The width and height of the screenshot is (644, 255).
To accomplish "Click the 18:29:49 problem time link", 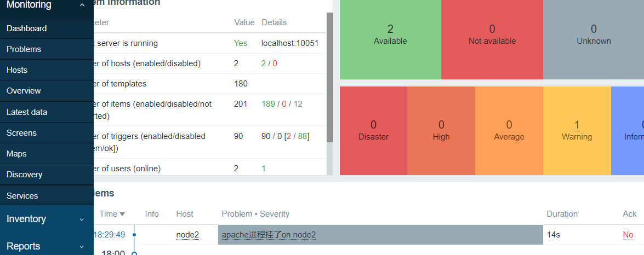I will tap(109, 235).
